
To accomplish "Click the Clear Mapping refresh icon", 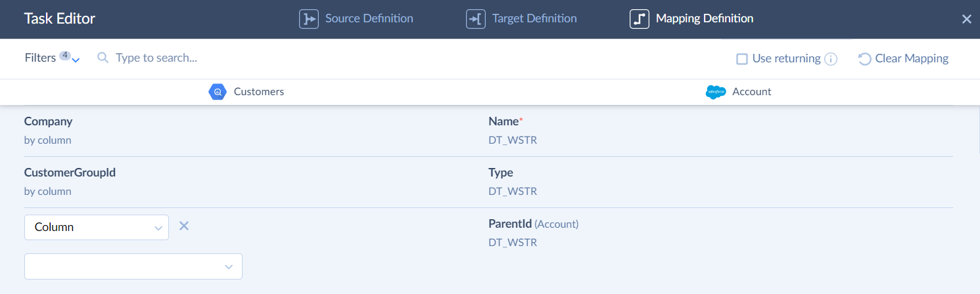I will 865,59.
